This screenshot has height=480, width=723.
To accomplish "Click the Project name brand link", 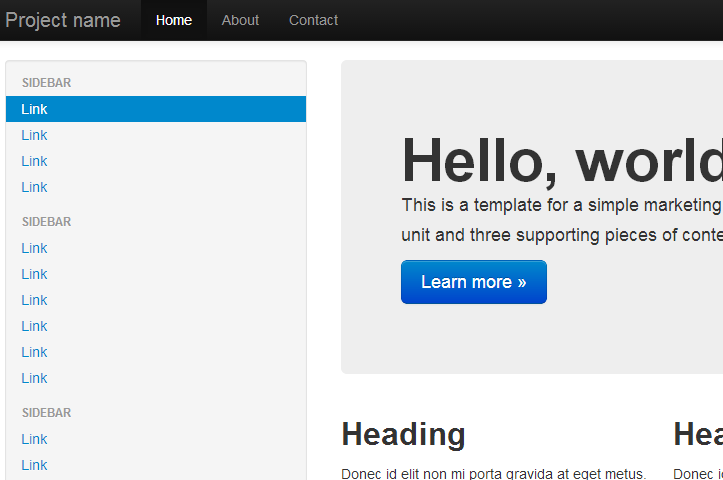I will (x=63, y=20).
